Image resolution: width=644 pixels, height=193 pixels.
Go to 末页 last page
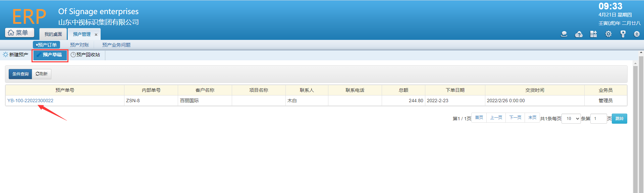click(532, 118)
